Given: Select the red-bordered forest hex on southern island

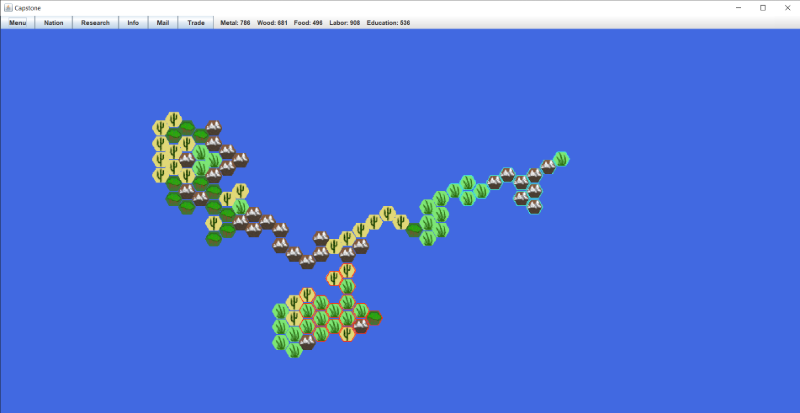Looking at the screenshot, I should (374, 318).
